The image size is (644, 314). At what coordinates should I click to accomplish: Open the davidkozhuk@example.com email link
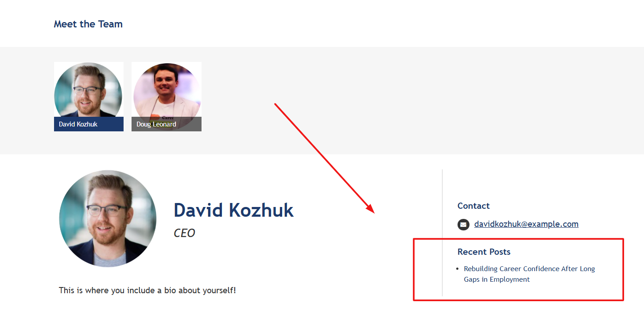(x=526, y=224)
